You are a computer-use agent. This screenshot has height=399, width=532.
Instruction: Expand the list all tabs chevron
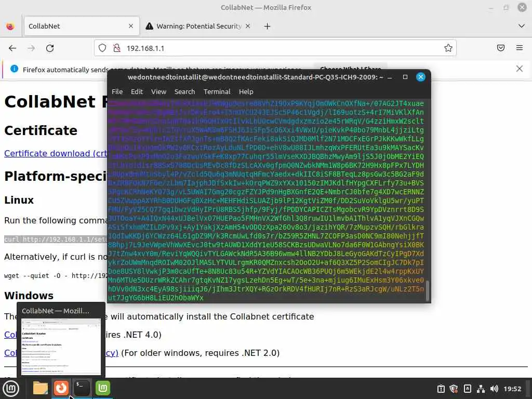click(x=522, y=26)
